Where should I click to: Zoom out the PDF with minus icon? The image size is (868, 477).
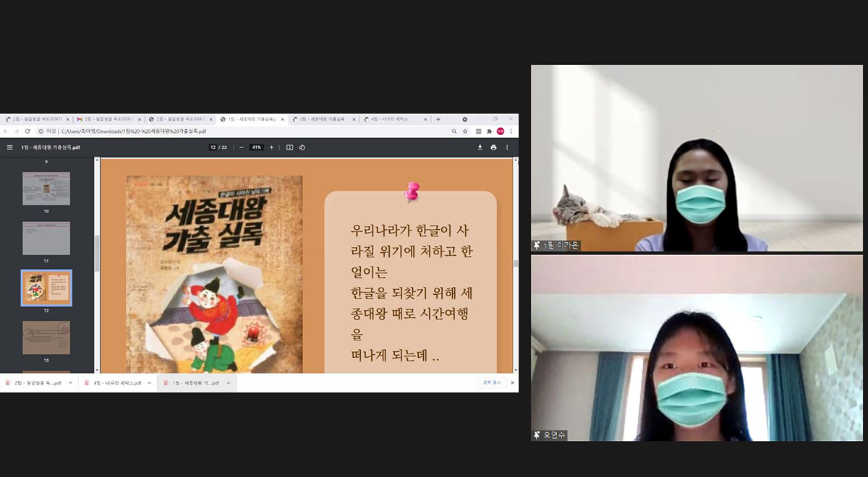click(x=241, y=147)
